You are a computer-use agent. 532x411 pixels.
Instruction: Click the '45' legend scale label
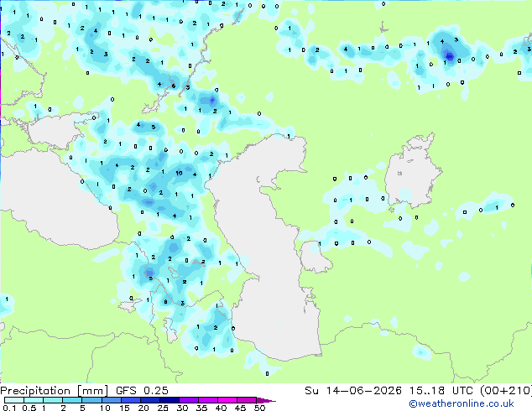[241, 408]
